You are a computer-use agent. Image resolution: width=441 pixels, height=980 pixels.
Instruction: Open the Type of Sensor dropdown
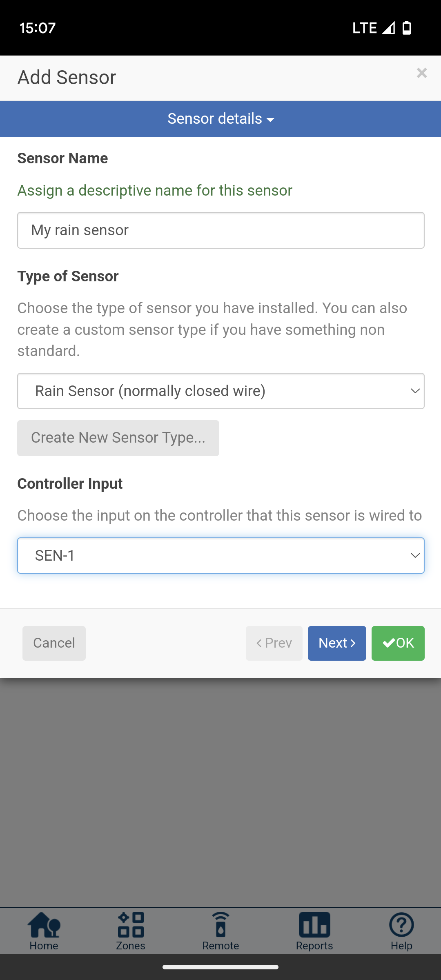(x=220, y=391)
